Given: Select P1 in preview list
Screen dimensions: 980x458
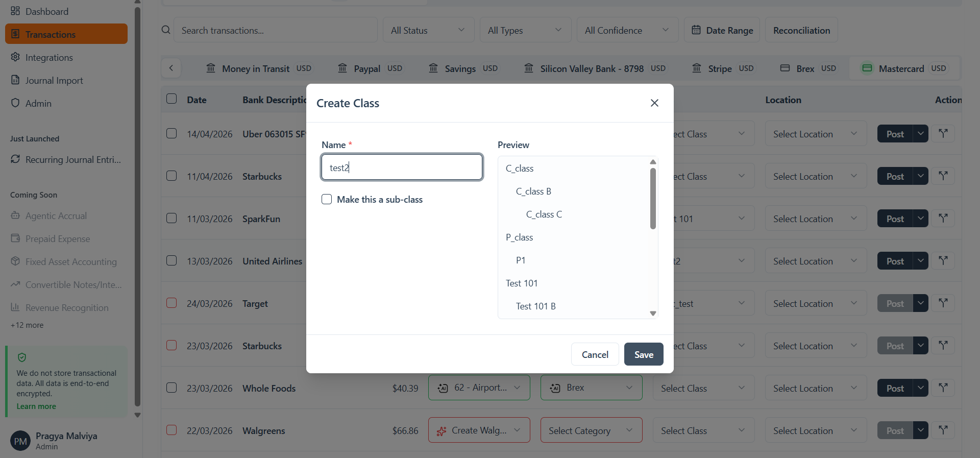Looking at the screenshot, I should (521, 260).
